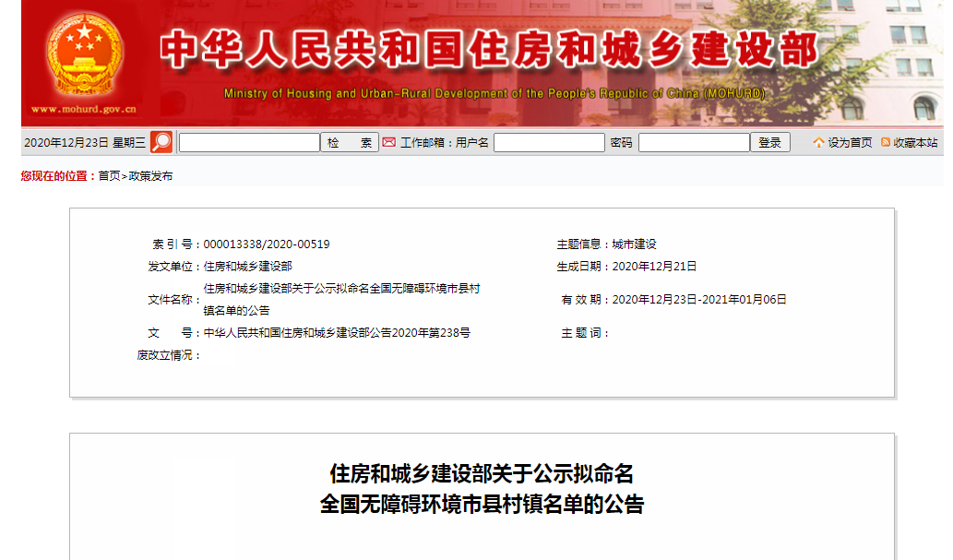
Task: Click the orange bookmark-this-site icon
Action: [x=886, y=142]
